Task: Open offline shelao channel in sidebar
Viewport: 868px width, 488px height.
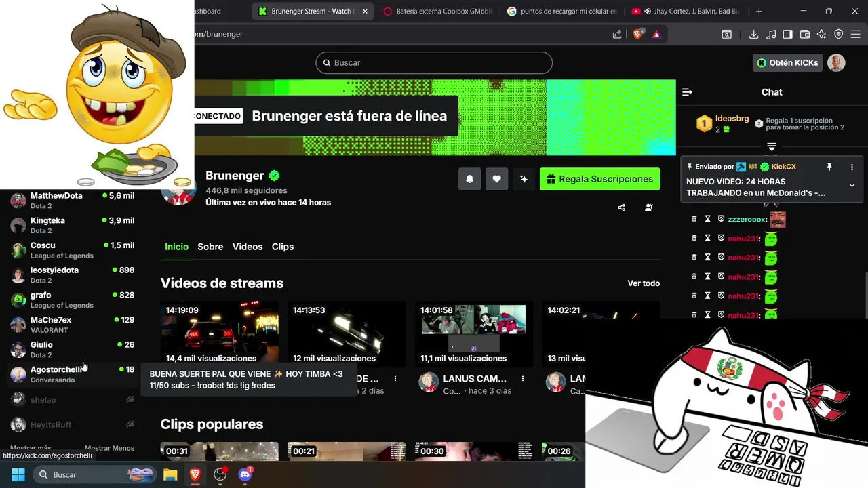Action: tap(73, 400)
